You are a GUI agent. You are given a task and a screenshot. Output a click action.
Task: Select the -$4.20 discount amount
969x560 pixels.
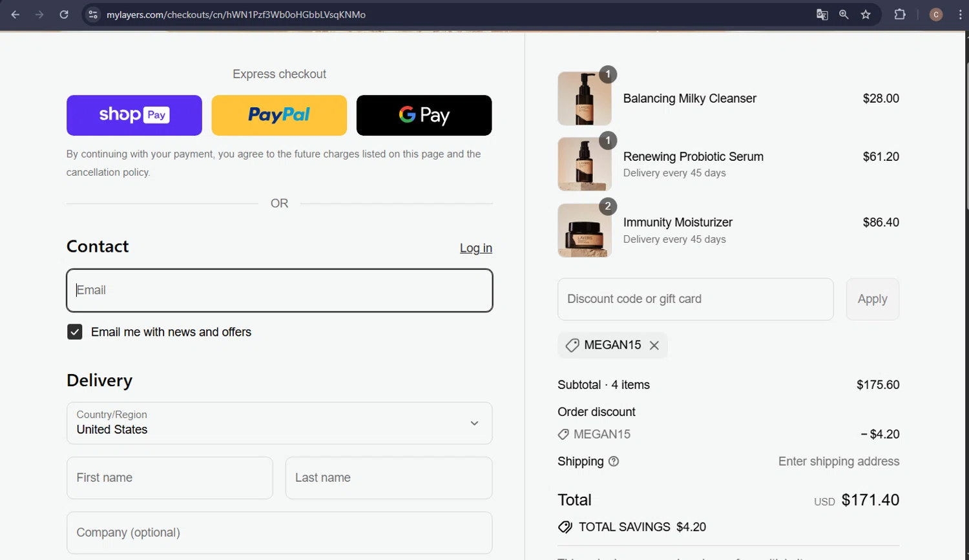tap(880, 435)
